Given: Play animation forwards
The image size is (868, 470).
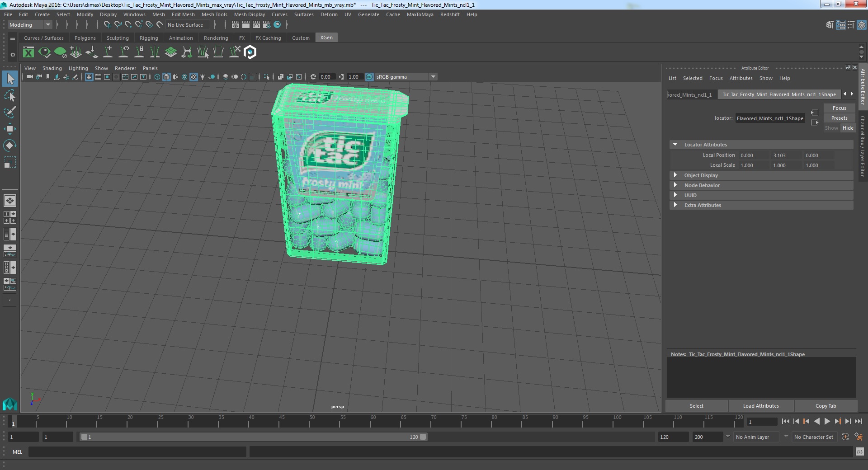Looking at the screenshot, I should [x=827, y=421].
